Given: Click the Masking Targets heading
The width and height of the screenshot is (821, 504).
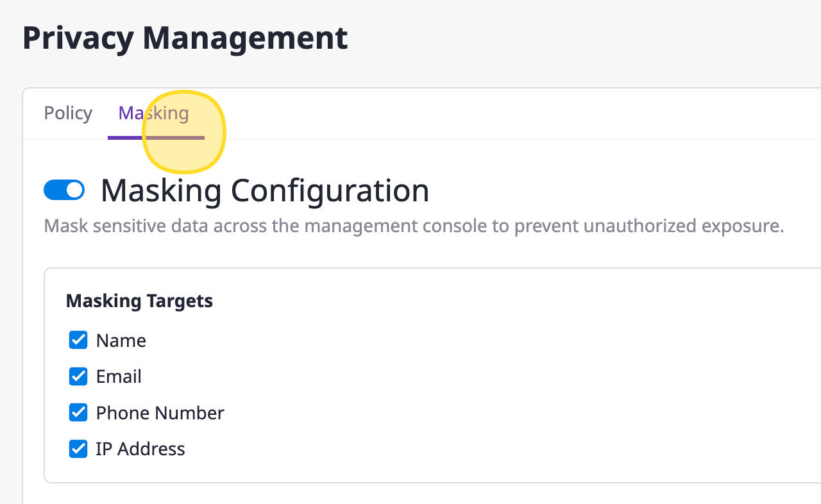Looking at the screenshot, I should coord(139,301).
